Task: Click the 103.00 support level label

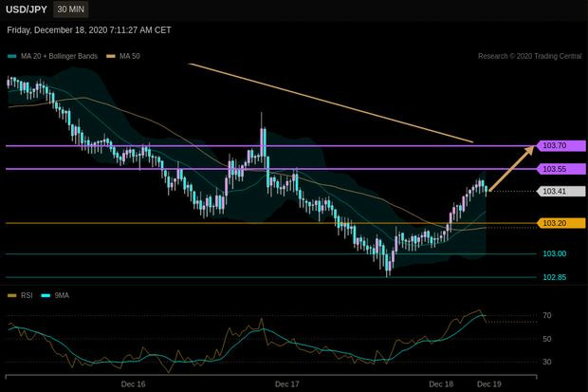Action: click(555, 253)
